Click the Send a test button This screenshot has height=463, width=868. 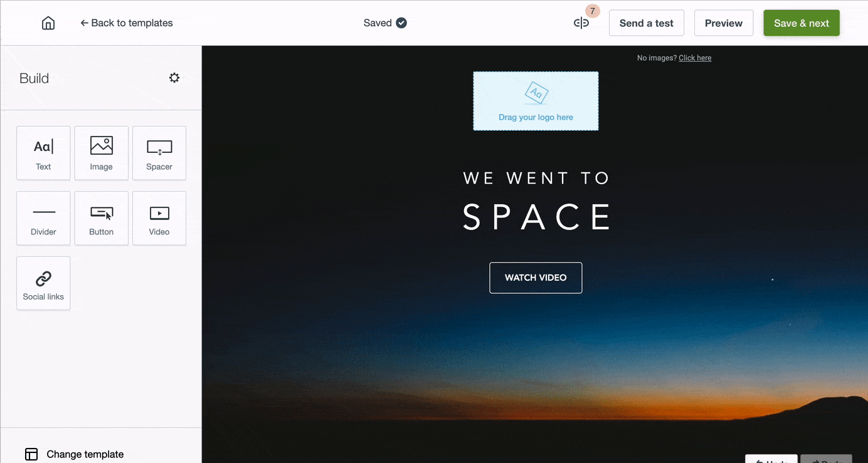pos(646,23)
